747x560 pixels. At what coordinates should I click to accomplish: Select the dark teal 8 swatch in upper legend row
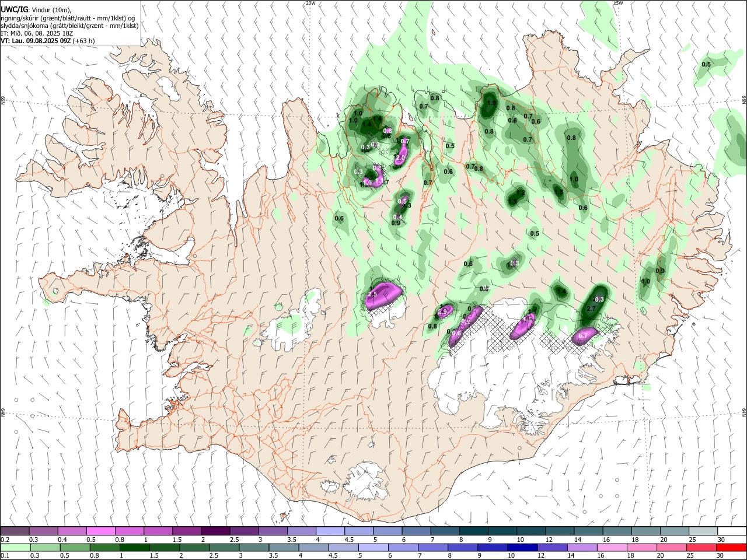point(473,531)
